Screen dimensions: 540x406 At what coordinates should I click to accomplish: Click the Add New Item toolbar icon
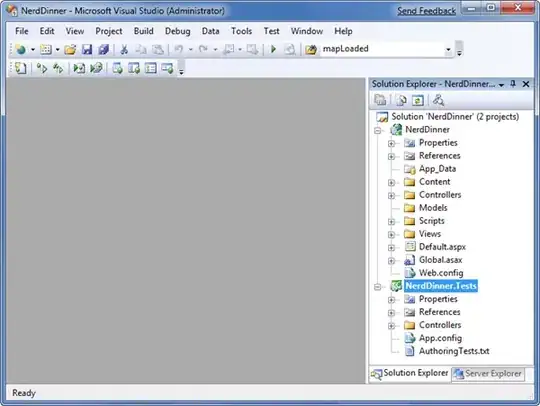coord(45,50)
